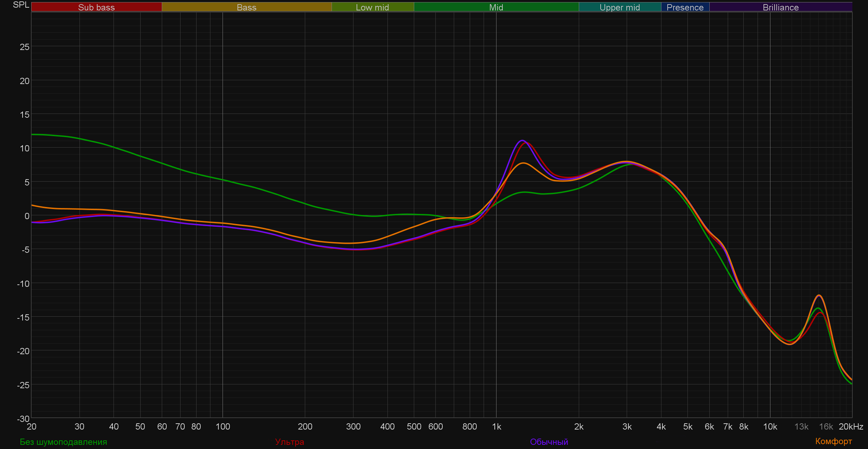Toggle the red Ультра legend entry
Image resolution: width=868 pixels, height=449 pixels.
tap(290, 442)
